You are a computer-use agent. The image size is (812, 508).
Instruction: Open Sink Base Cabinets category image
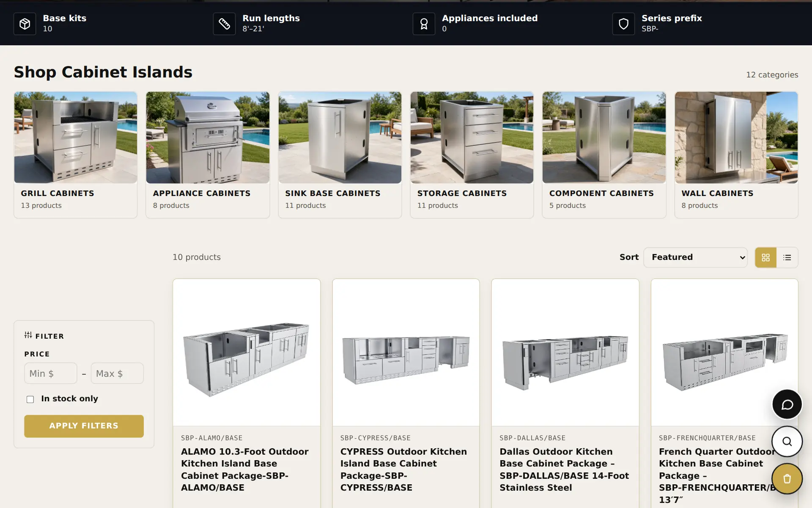tap(340, 138)
